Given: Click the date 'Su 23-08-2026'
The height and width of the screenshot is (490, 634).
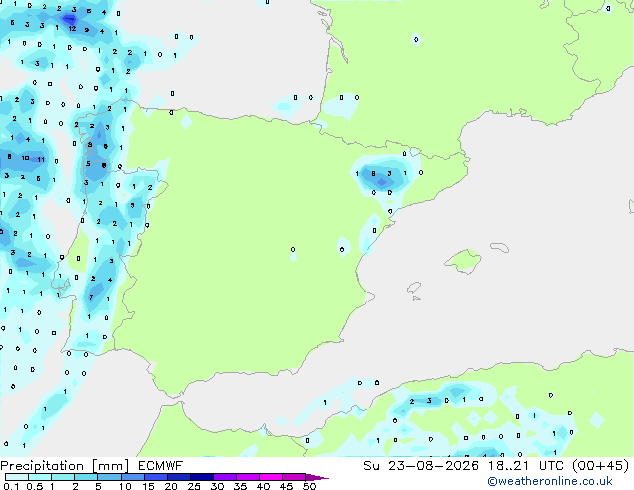Looking at the screenshot, I should (x=421, y=466).
